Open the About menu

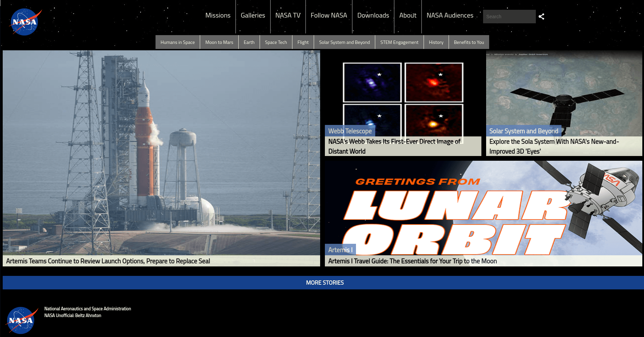click(408, 16)
